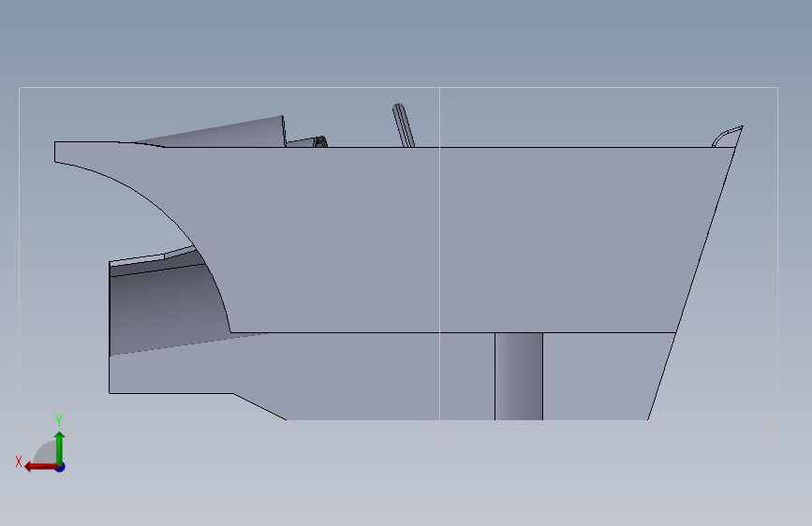This screenshot has width=812, height=526.
Task: Click the green Y axis arrow of triad
Action: (60, 447)
